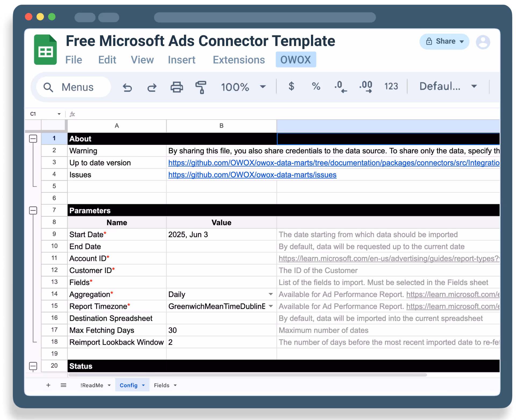Open the Report Timezone dropdown arrow
Image resolution: width=516 pixels, height=420 pixels.
[271, 306]
